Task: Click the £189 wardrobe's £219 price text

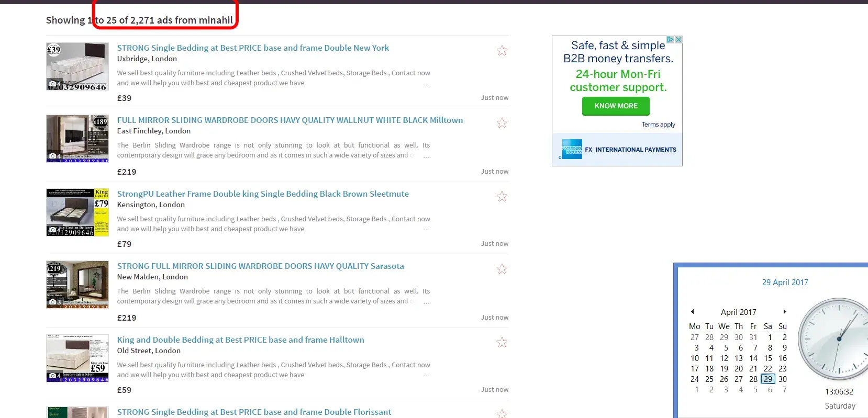Action: coord(127,172)
